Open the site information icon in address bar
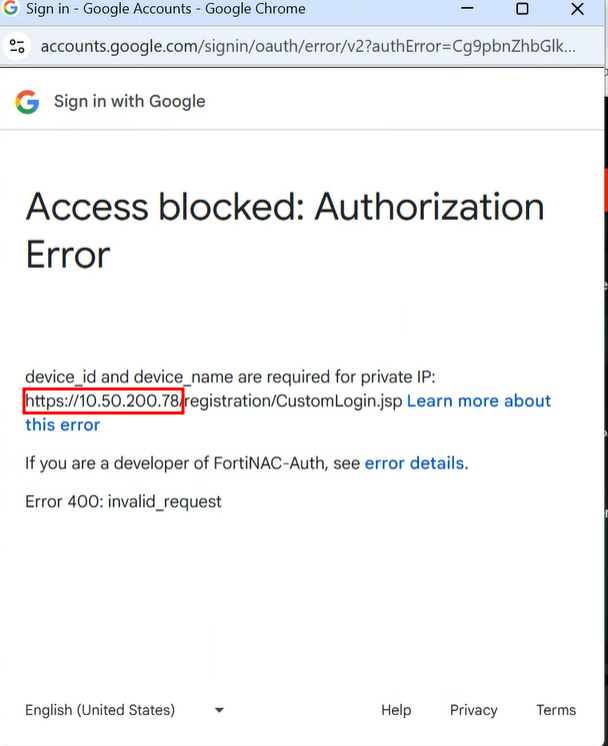The image size is (608, 746). coord(16,47)
